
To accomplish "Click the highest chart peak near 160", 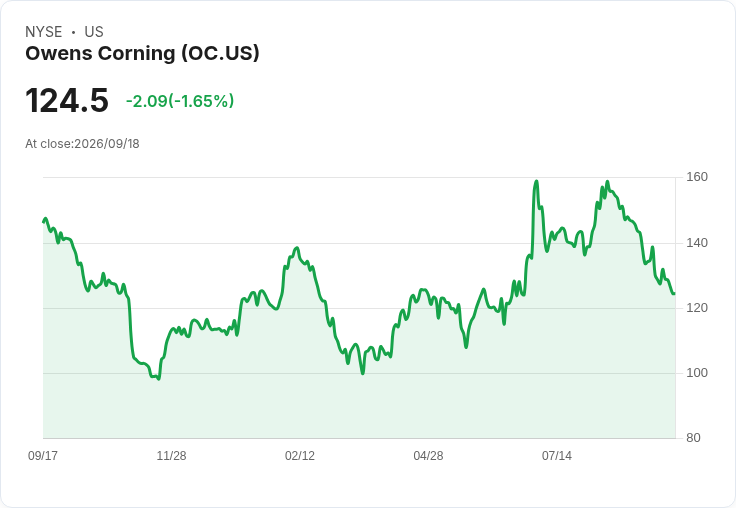I will pos(537,181).
